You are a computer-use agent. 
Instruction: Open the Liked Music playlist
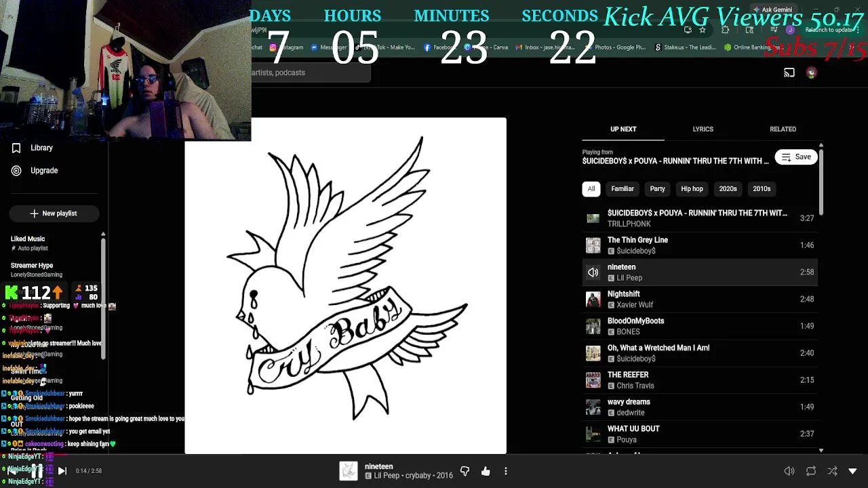pyautogui.click(x=28, y=239)
